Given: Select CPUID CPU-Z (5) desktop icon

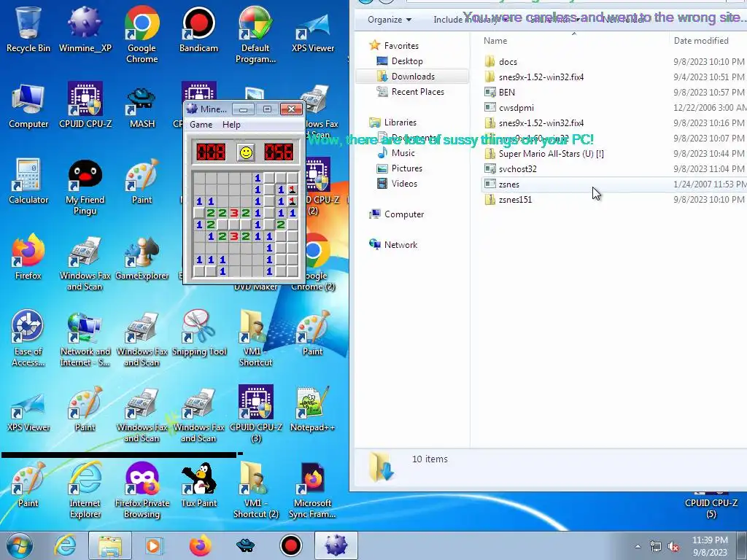Looking at the screenshot, I should click(x=711, y=507).
